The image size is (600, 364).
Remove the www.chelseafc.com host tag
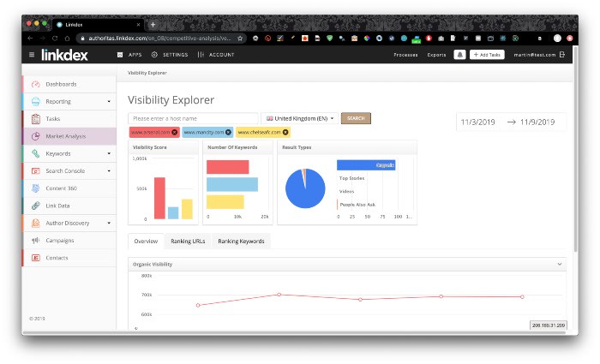click(x=285, y=132)
